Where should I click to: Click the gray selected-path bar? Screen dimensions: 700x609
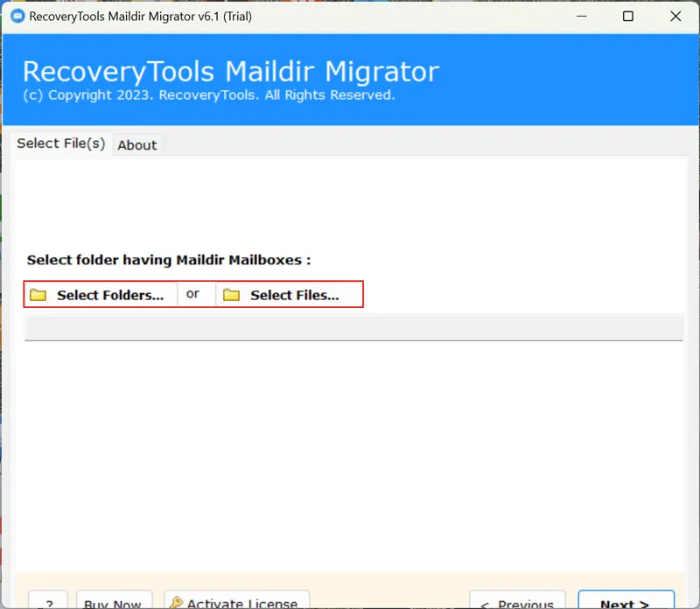(x=353, y=327)
